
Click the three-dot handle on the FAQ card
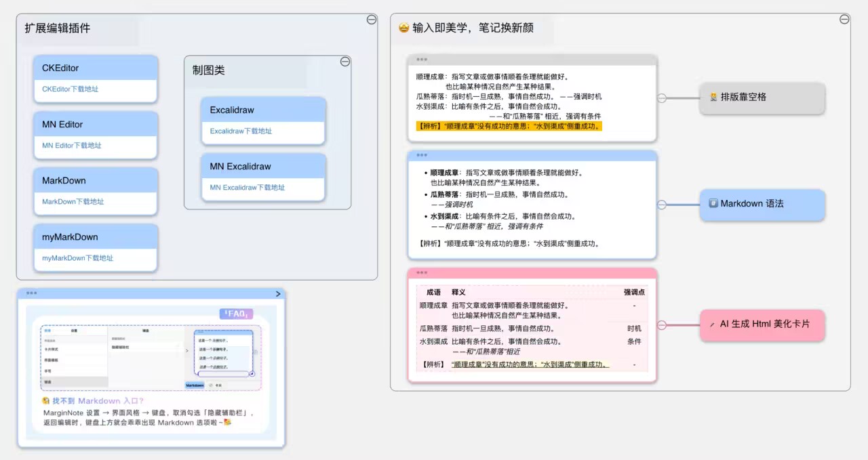click(31, 293)
